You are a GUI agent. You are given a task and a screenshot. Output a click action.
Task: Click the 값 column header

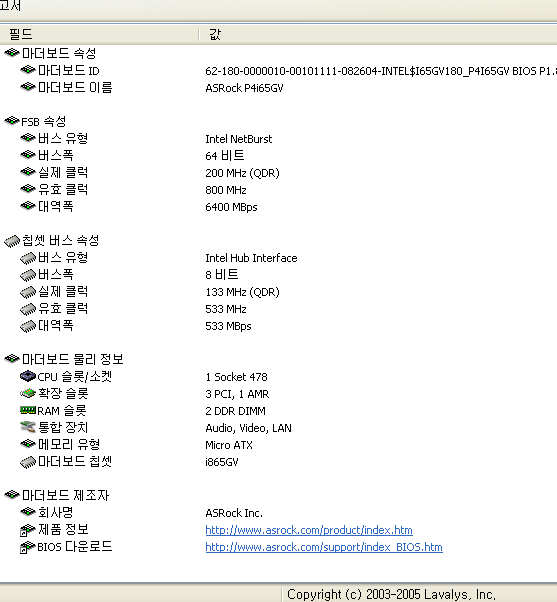pos(378,34)
